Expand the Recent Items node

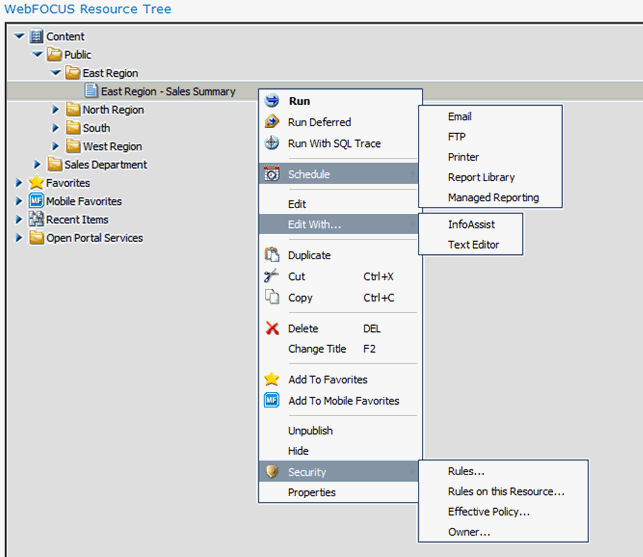coord(19,219)
